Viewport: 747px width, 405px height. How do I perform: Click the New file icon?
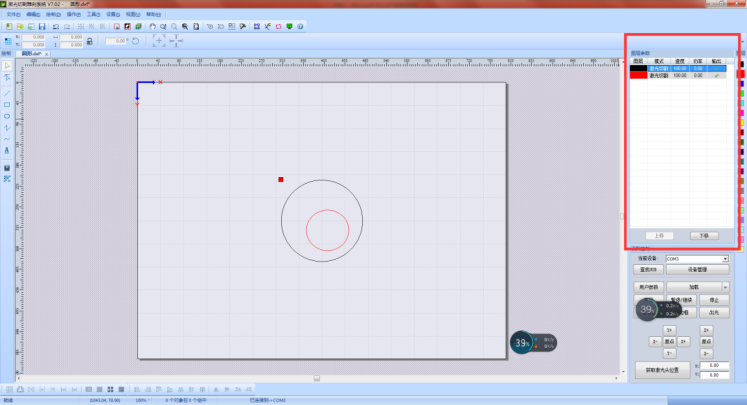coord(9,26)
